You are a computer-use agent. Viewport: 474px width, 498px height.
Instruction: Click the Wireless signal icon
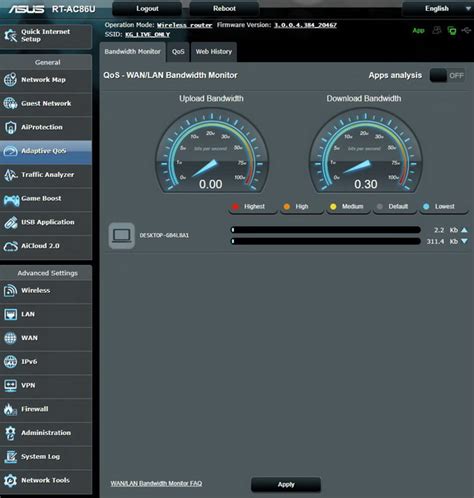click(10, 290)
